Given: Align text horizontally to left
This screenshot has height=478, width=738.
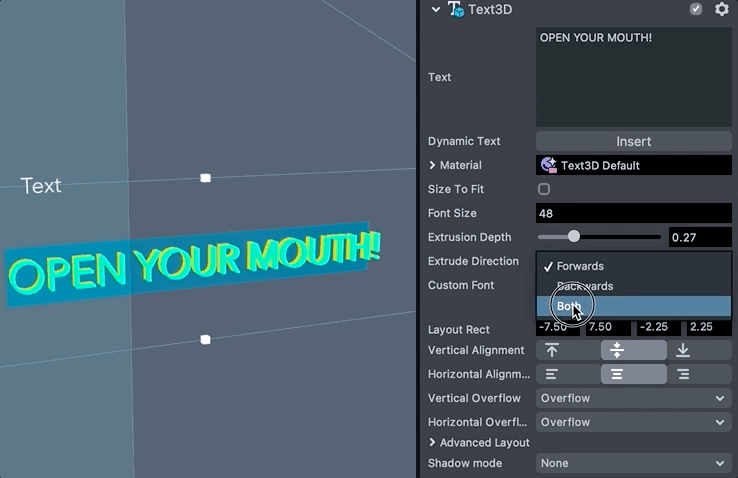Looking at the screenshot, I should [x=552, y=374].
